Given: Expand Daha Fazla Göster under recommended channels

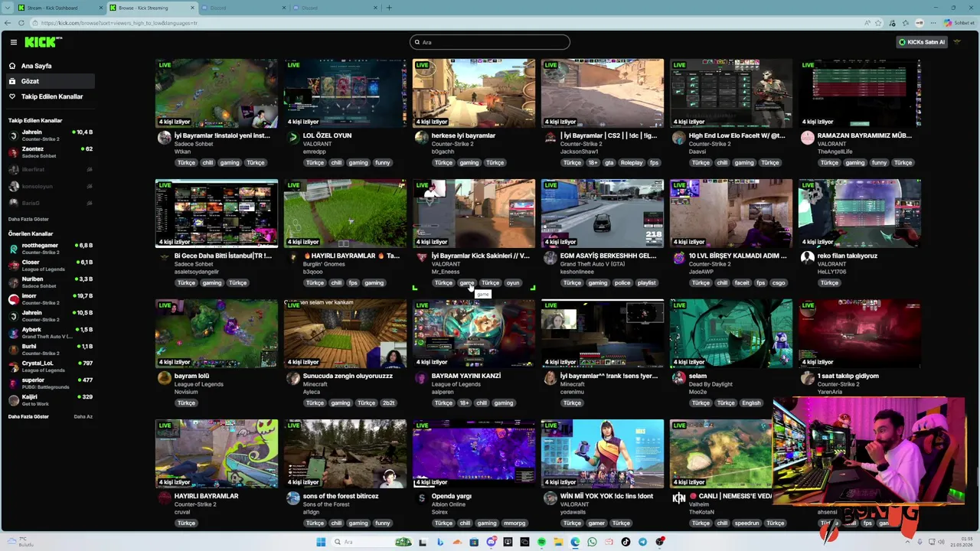Looking at the screenshot, I should point(28,416).
